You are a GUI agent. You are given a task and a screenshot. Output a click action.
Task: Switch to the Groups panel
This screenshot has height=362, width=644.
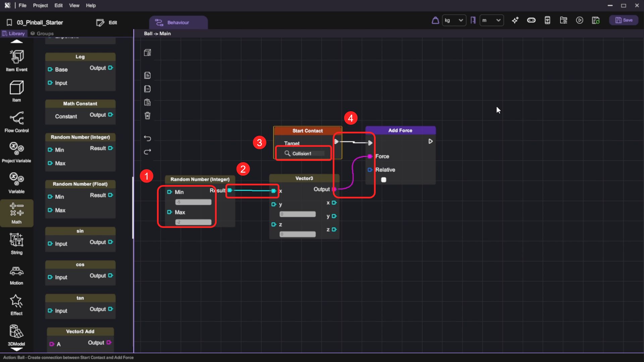click(x=42, y=34)
